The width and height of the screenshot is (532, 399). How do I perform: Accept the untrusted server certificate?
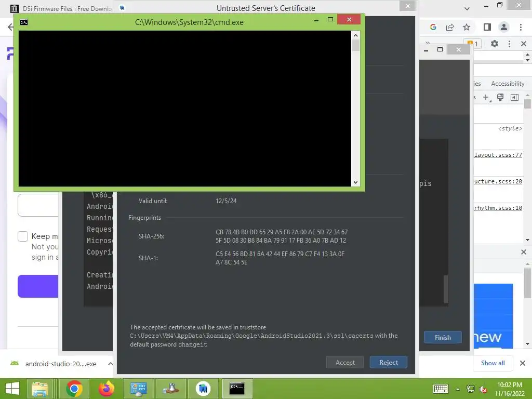click(345, 362)
